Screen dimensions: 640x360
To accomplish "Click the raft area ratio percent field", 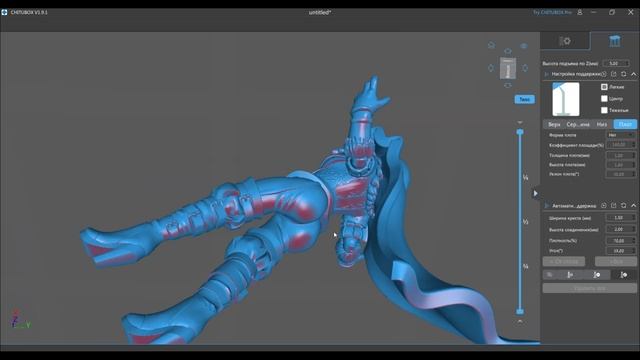I will point(620,145).
